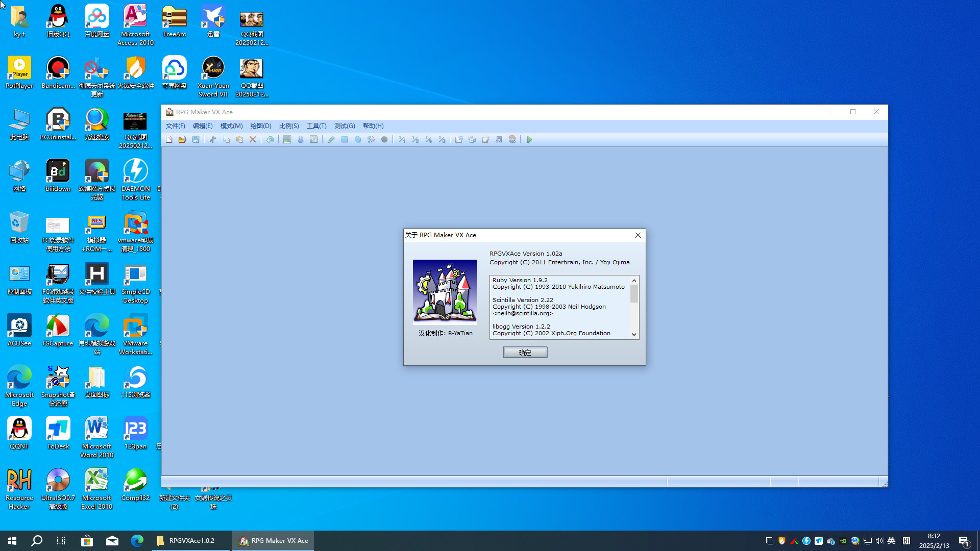Screen dimensions: 980x551
Task: Click the RPG Maker VX Ace taskbar button
Action: coord(274,541)
